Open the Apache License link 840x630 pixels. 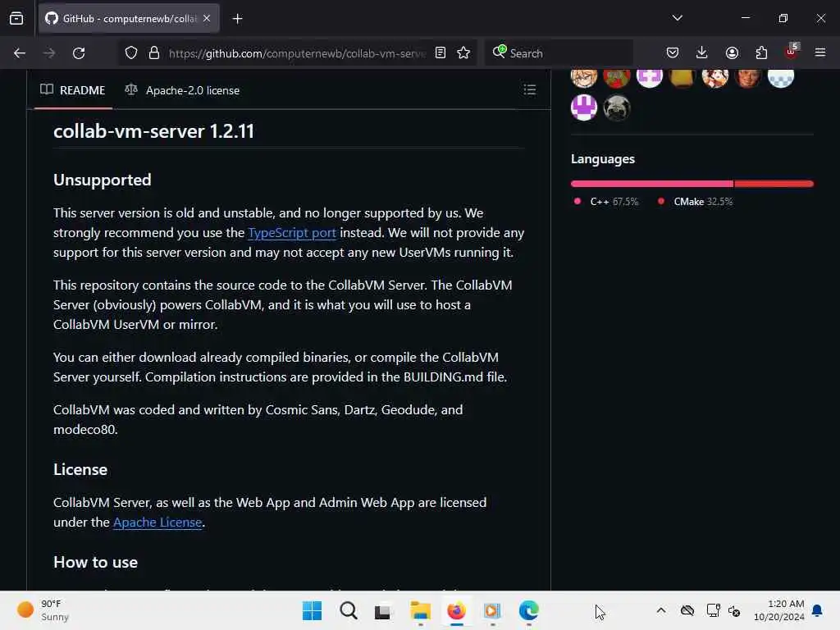[x=157, y=522]
